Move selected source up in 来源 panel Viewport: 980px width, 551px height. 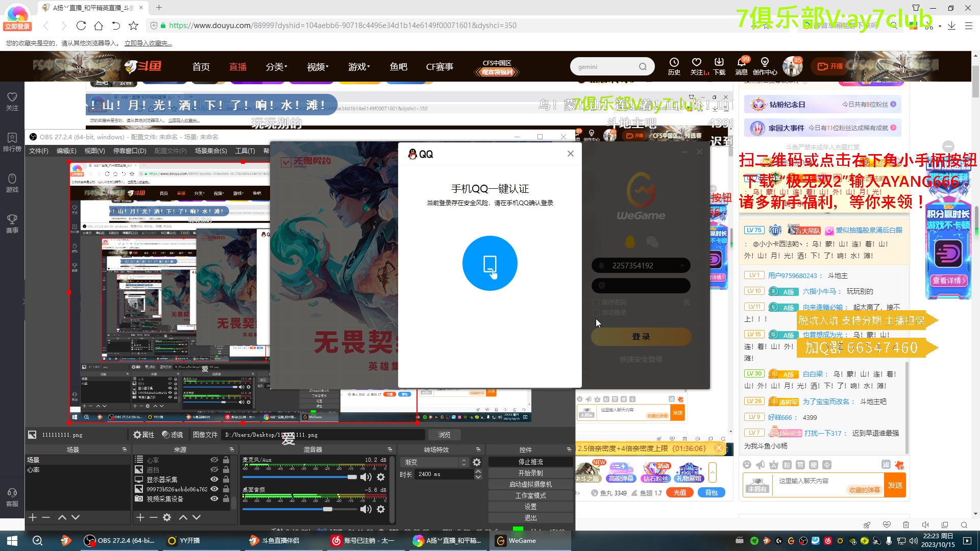point(183,517)
